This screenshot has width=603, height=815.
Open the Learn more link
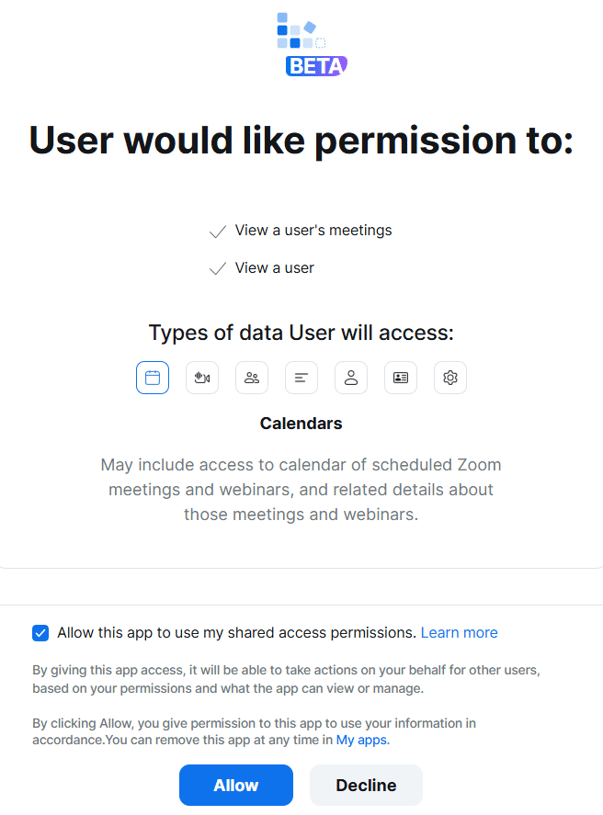point(459,633)
